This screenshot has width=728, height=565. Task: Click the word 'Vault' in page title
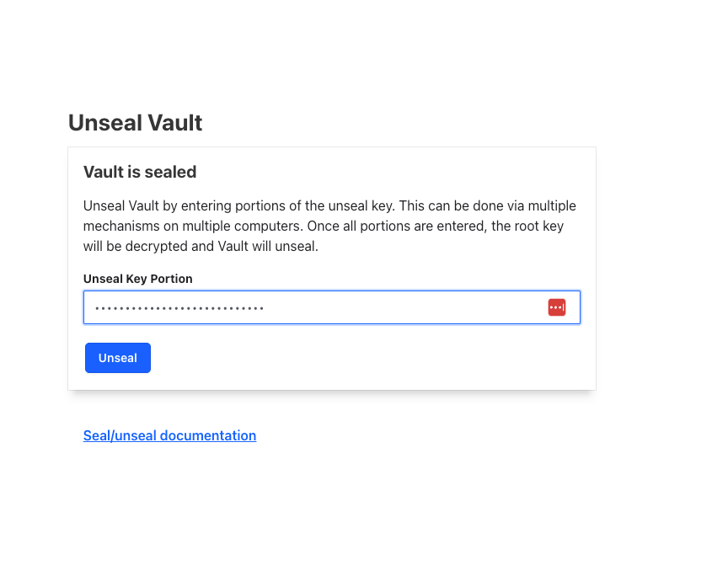coord(175,123)
